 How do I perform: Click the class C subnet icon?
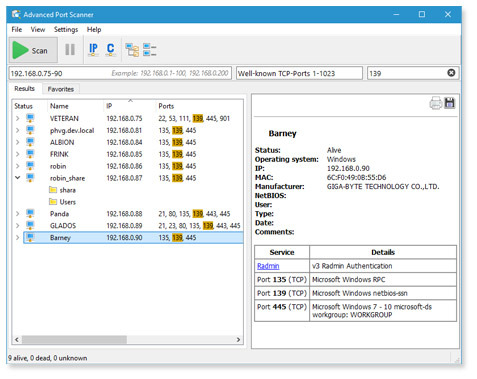click(110, 50)
